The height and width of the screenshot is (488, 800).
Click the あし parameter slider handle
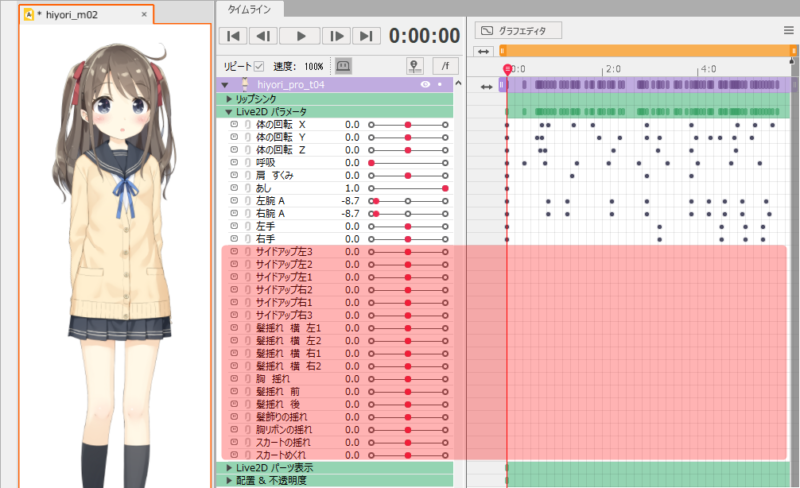coord(445,189)
